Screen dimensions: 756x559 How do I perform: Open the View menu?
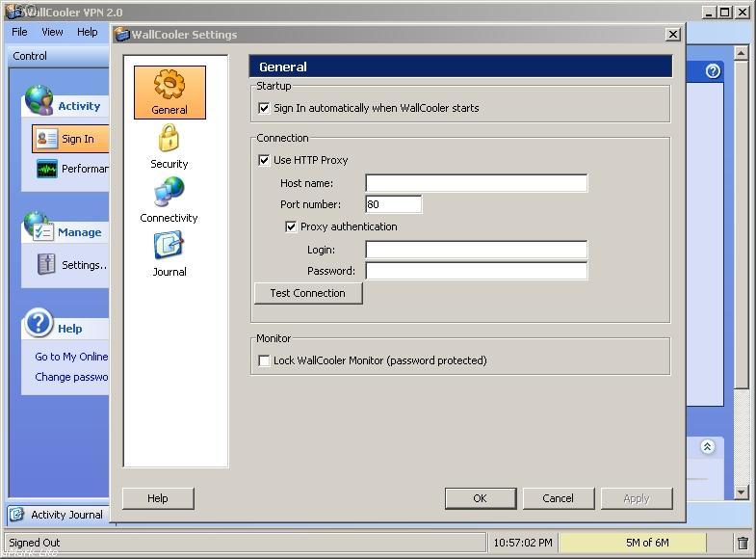[52, 32]
